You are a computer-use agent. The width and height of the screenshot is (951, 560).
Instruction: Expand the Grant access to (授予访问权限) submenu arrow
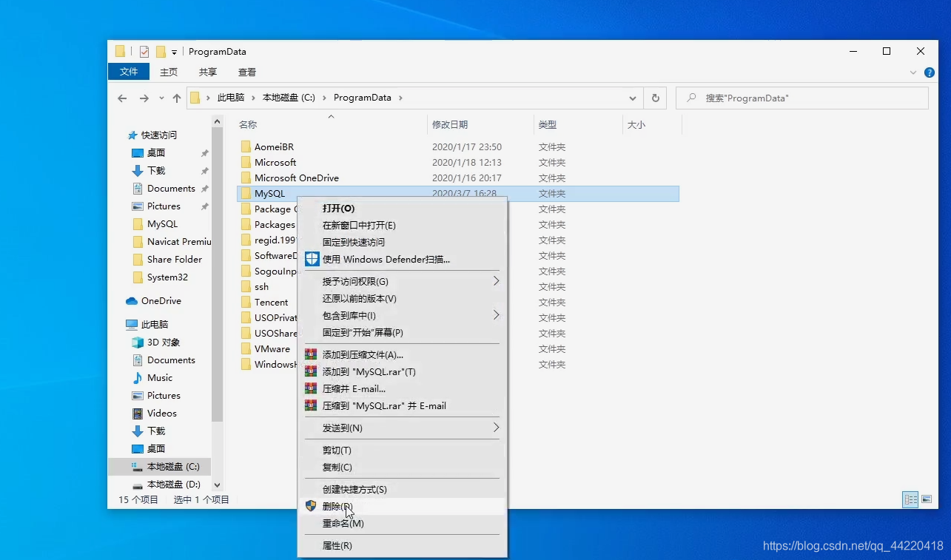(496, 281)
